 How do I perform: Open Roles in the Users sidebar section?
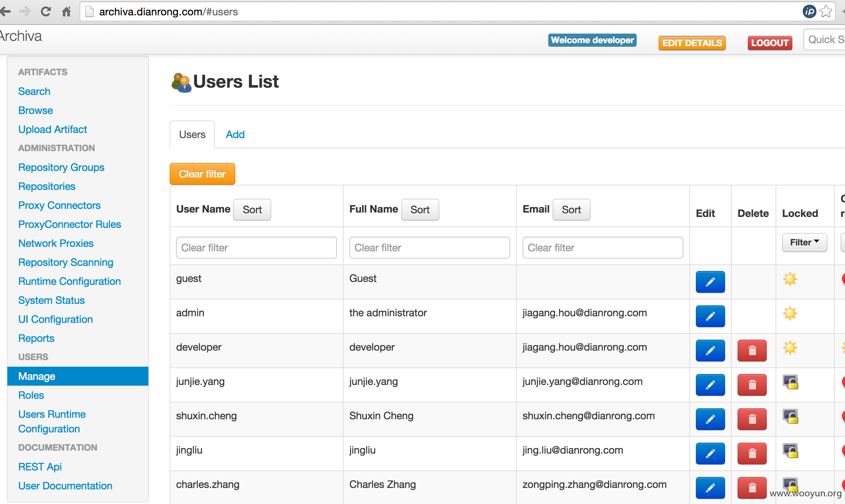point(31,395)
